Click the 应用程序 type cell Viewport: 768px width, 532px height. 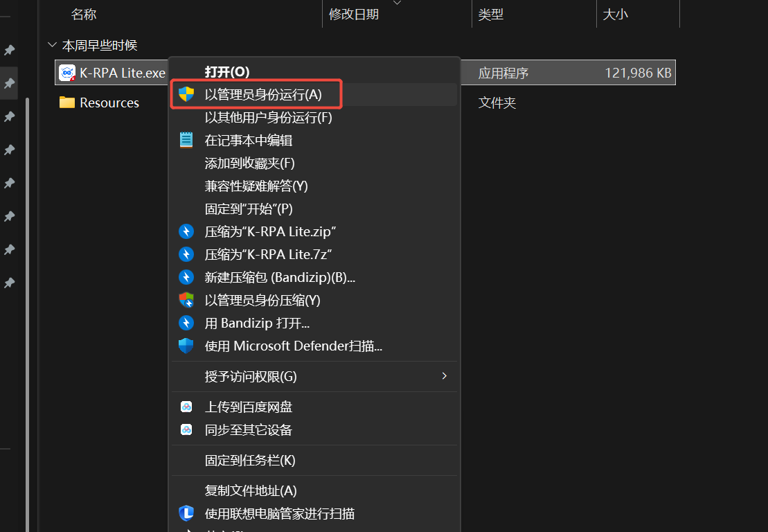pos(503,73)
